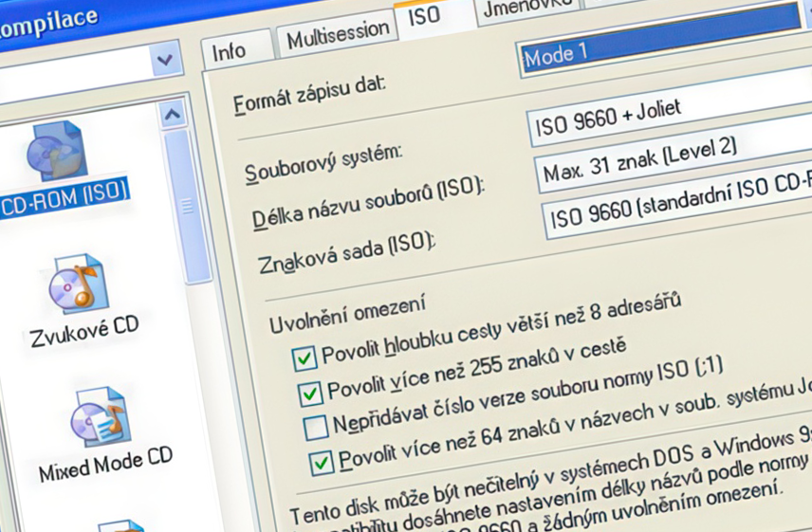This screenshot has width=812, height=532.
Task: Click the Souborový systém label
Action: [x=323, y=165]
